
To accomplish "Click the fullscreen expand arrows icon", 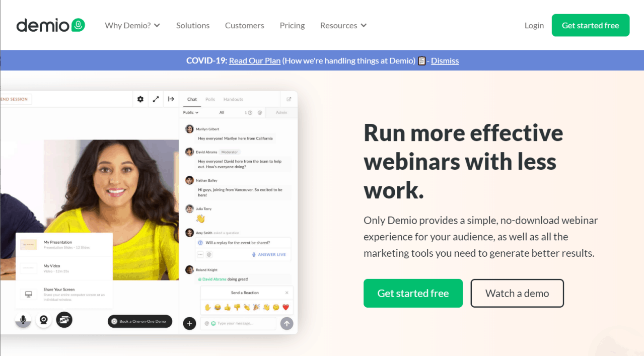I will (155, 99).
